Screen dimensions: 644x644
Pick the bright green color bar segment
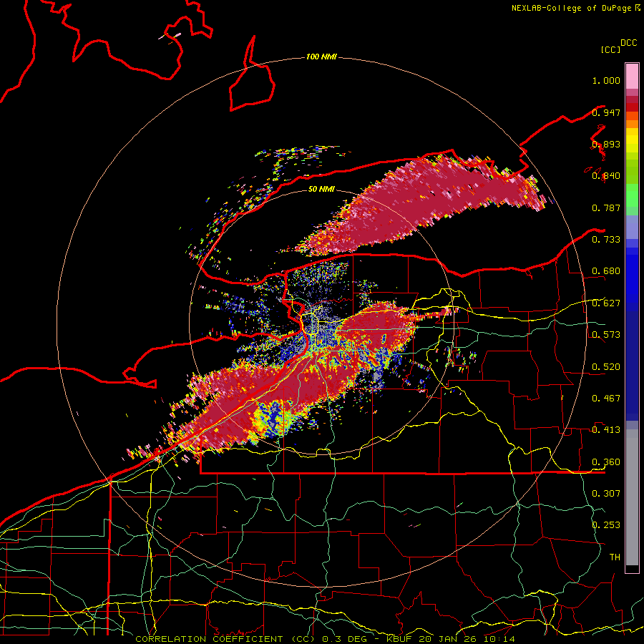[632, 195]
